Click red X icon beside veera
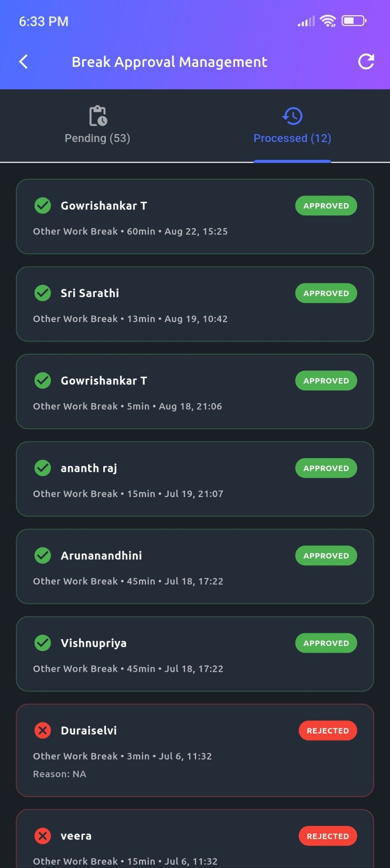 coord(43,836)
